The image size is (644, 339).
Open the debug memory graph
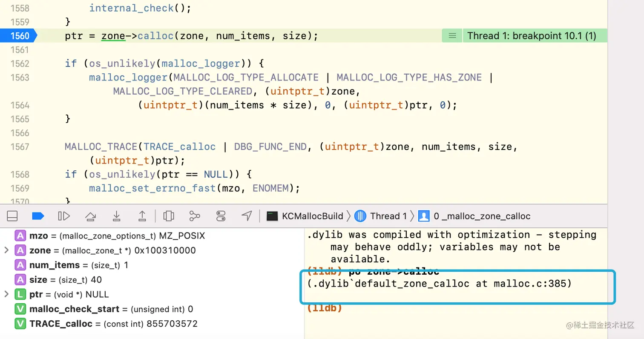(x=195, y=216)
